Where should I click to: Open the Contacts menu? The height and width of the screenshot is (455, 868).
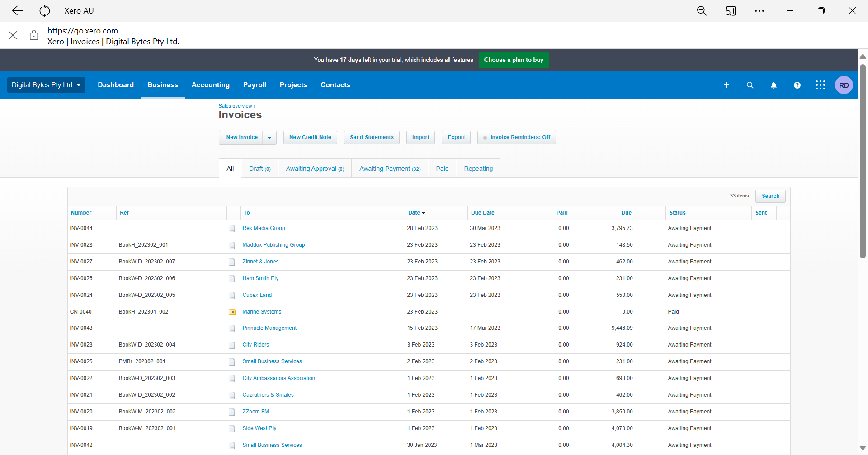click(x=335, y=85)
